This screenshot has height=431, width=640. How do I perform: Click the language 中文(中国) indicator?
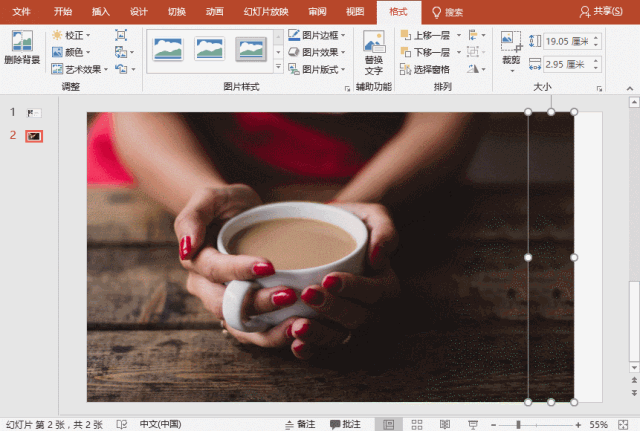point(160,424)
